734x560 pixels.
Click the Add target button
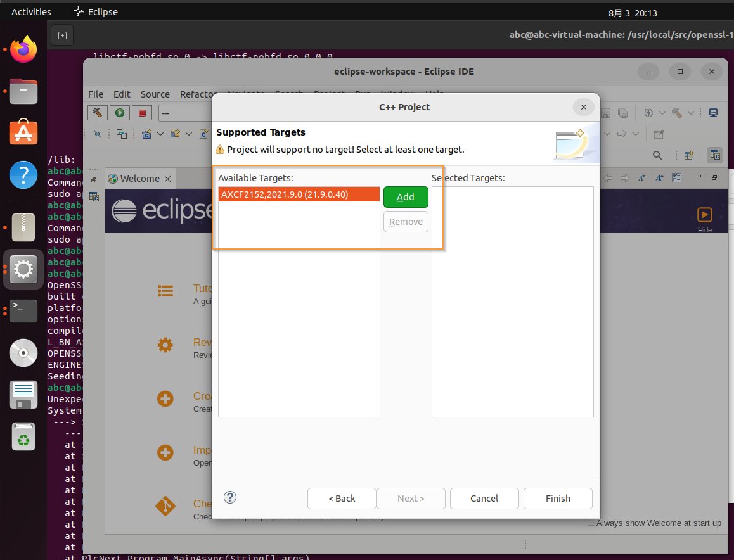click(x=406, y=197)
